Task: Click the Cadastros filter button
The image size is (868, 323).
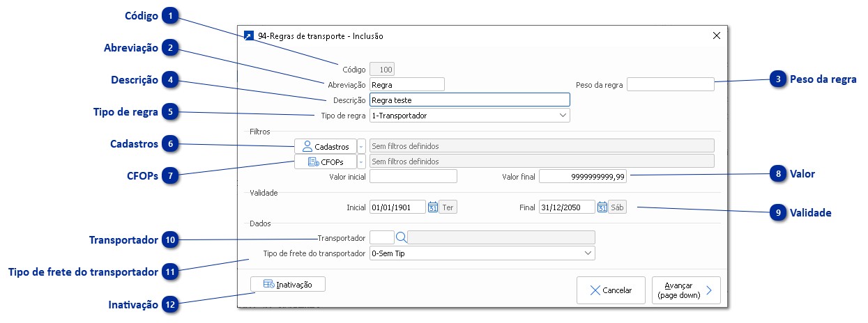Action: [326, 146]
